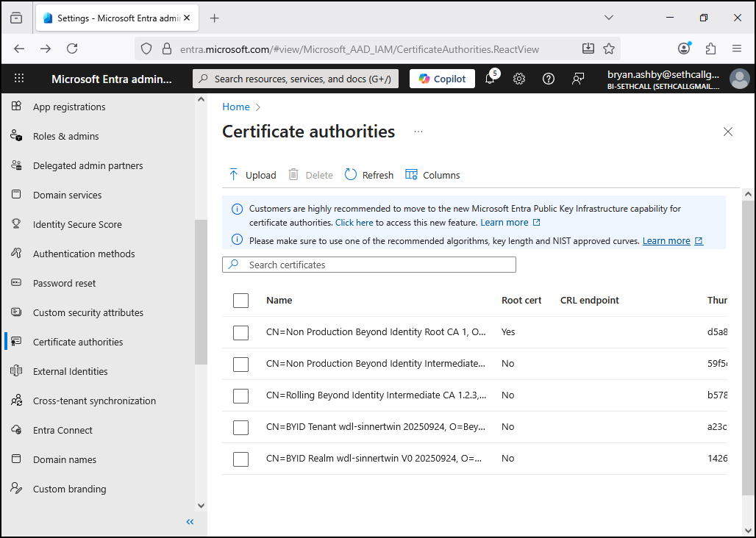Screen dimensions: 756x538
Task: Follow the Home breadcrumb link
Action: click(x=236, y=107)
